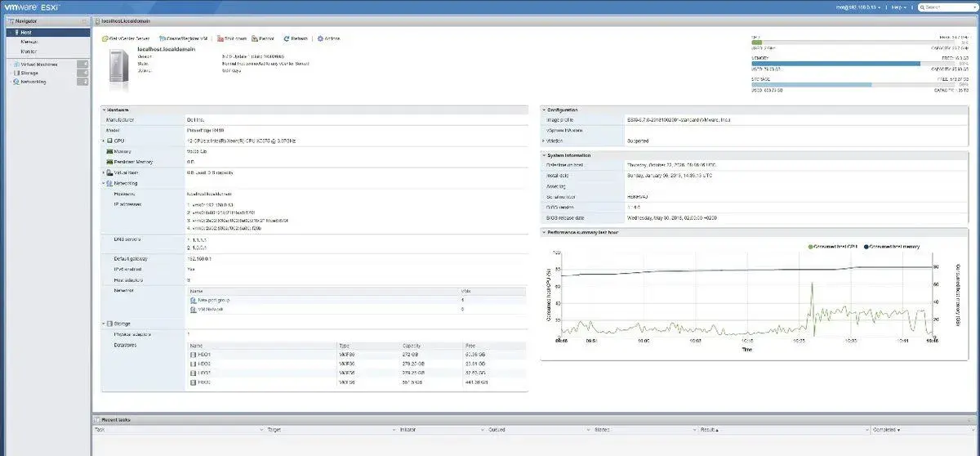Open Virtual Machines in Navigator
980x456 pixels.
coord(39,63)
